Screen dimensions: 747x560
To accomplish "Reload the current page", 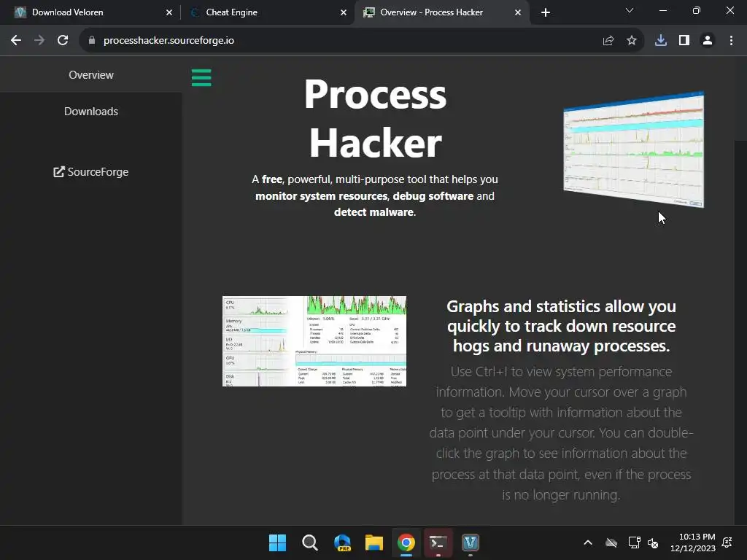I will point(63,40).
